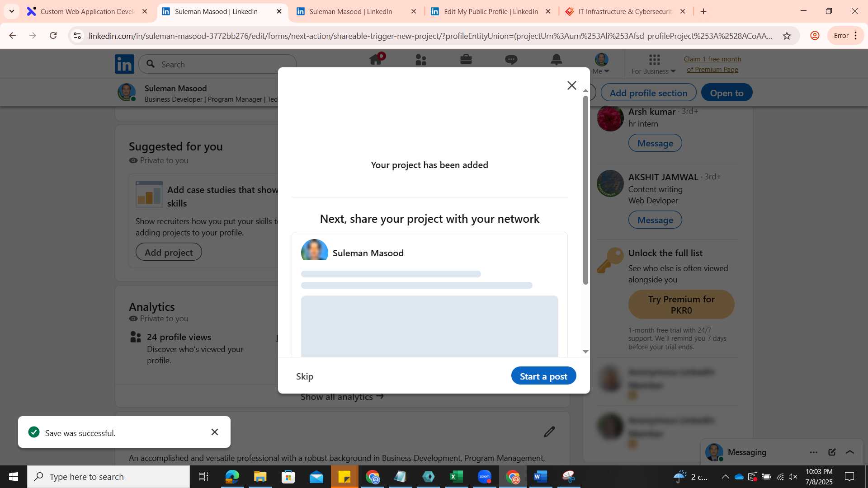Open a new browser tab
The width and height of the screenshot is (868, 488).
[x=703, y=11]
